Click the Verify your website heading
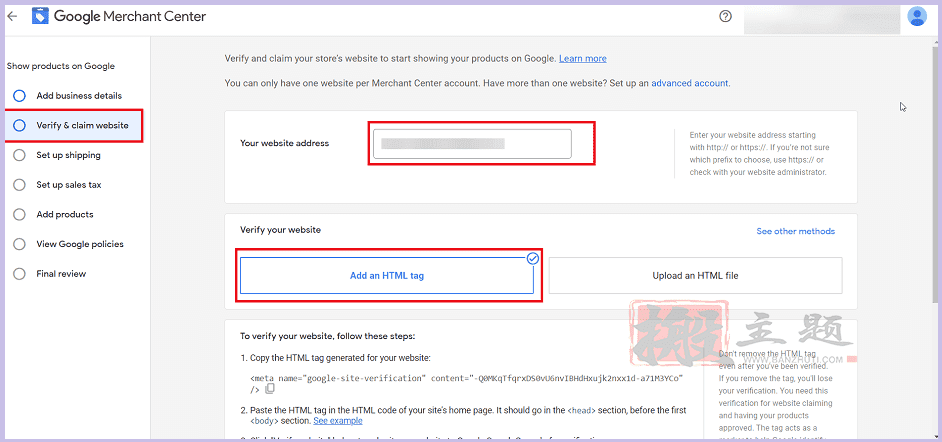This screenshot has height=442, width=942. (281, 230)
